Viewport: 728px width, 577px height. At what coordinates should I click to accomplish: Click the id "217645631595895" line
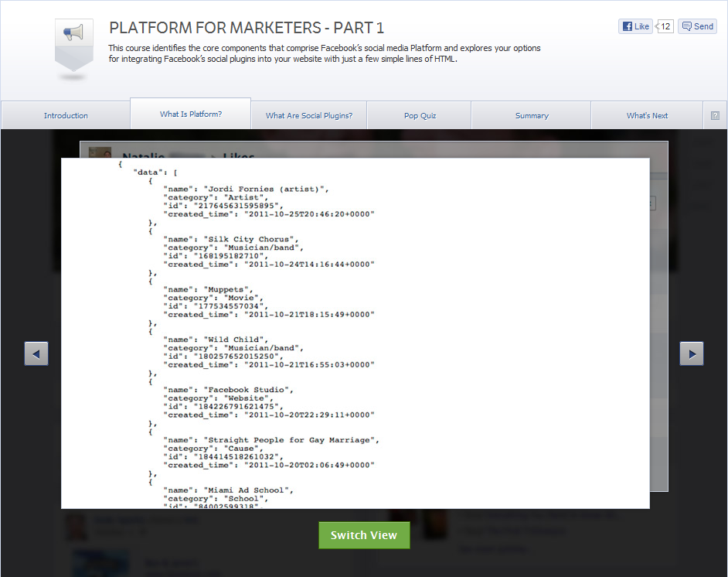[x=223, y=206]
